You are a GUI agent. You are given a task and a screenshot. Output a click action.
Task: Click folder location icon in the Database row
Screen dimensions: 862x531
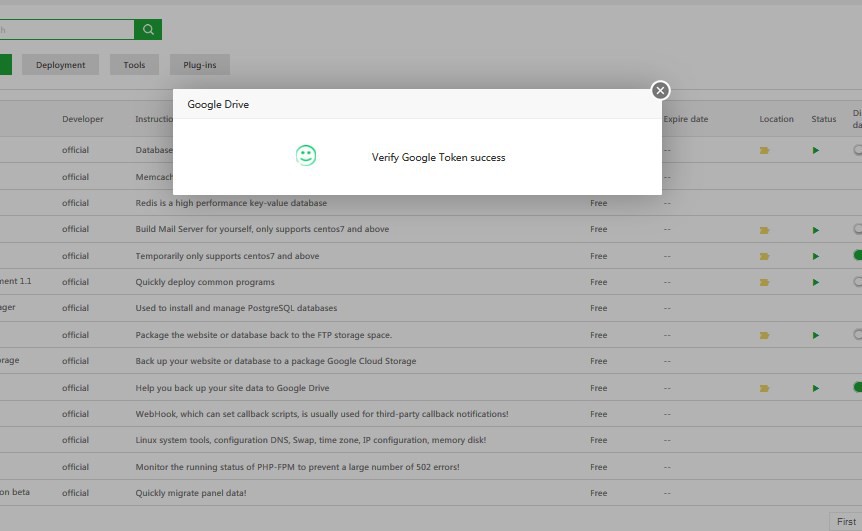[x=765, y=150]
